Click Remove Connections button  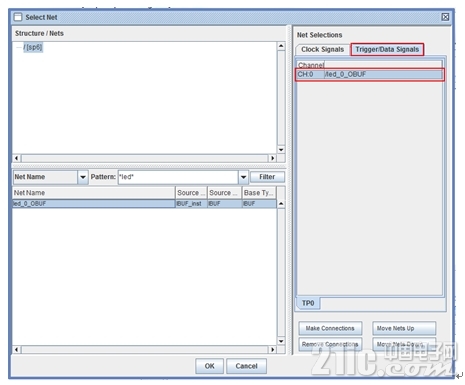click(x=330, y=344)
